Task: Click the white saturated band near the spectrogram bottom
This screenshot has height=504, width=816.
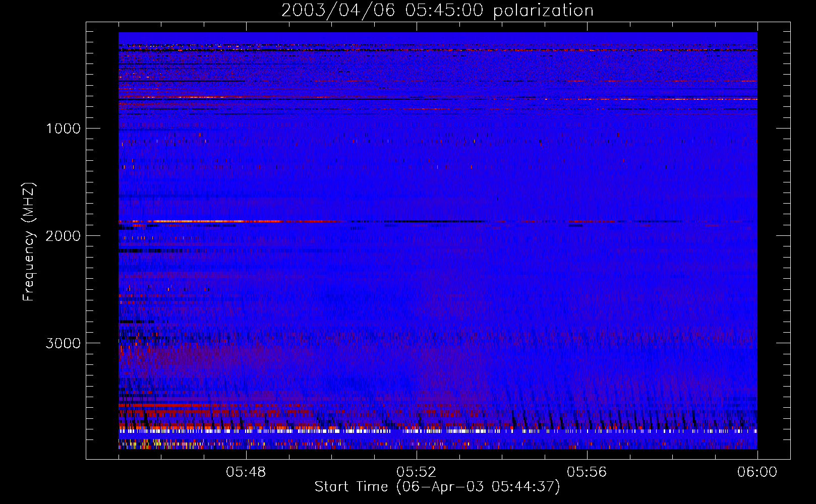Action: (438, 431)
